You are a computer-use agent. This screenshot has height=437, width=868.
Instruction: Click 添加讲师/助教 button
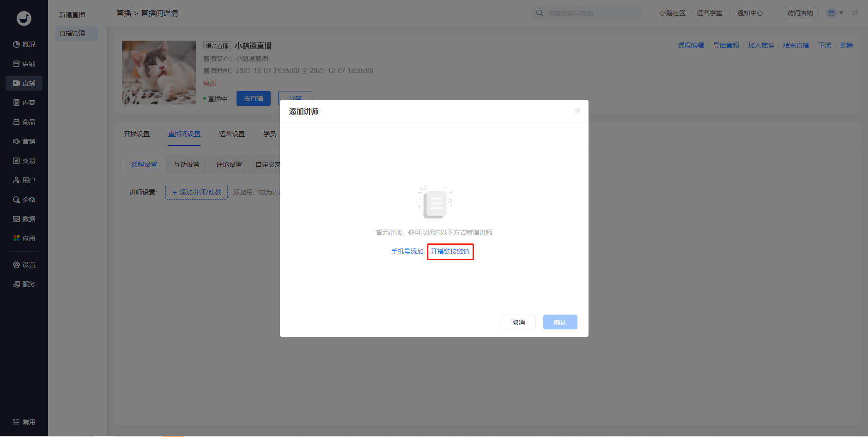[197, 192]
